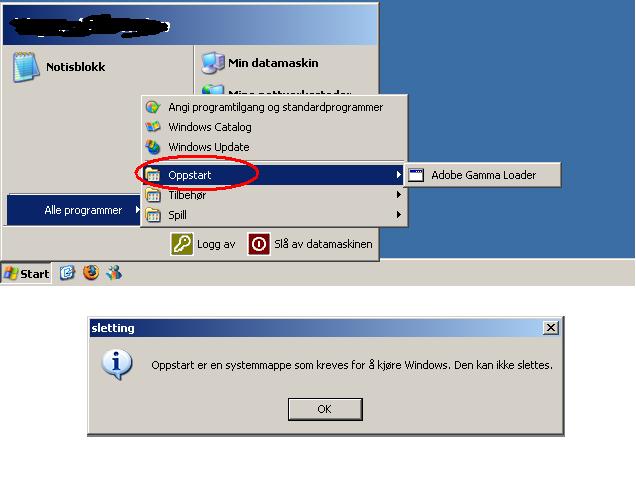Open Min datamaskin

click(260, 63)
